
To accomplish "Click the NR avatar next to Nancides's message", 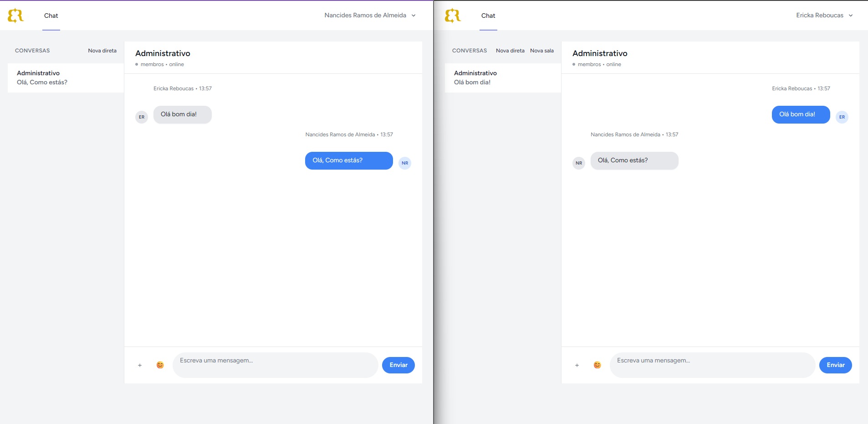I will pyautogui.click(x=405, y=163).
